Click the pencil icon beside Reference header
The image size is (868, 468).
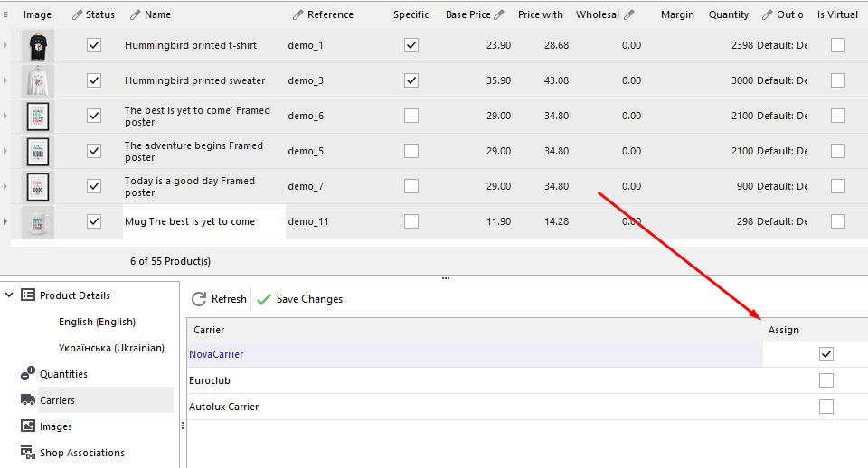[297, 15]
